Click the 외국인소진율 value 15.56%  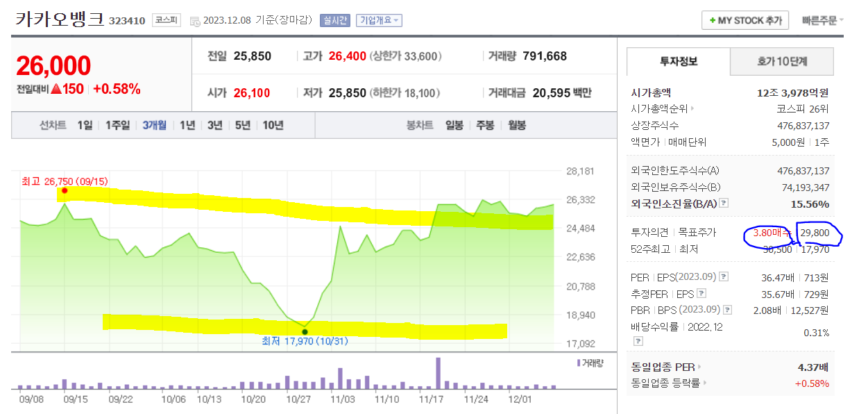[x=810, y=204]
